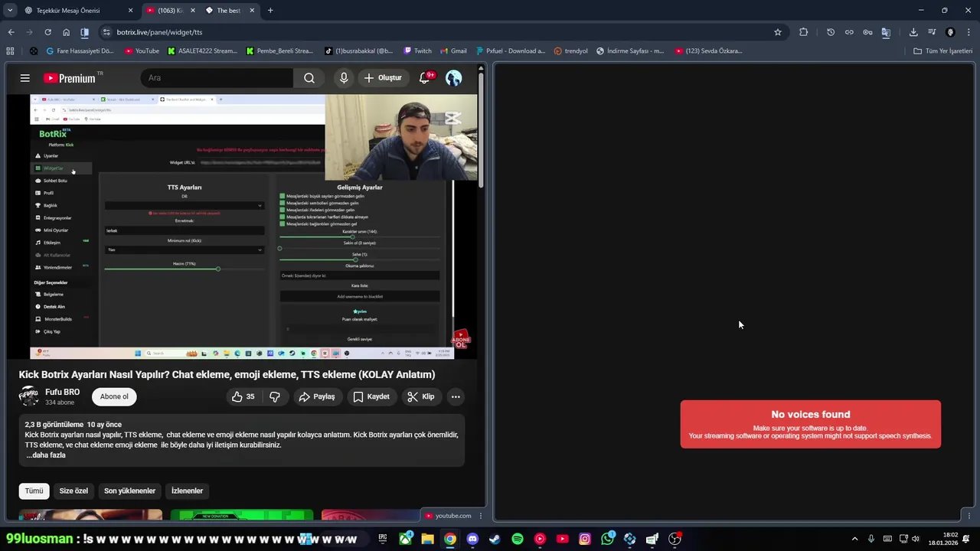
Task: Subscribe with the Abone ol button
Action: (x=114, y=396)
